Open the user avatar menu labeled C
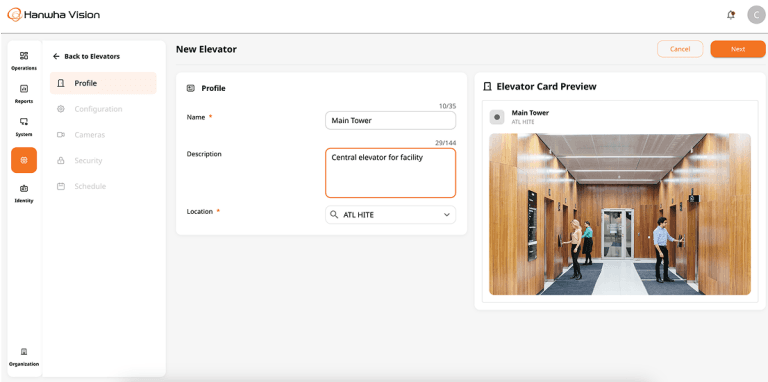 tap(756, 15)
